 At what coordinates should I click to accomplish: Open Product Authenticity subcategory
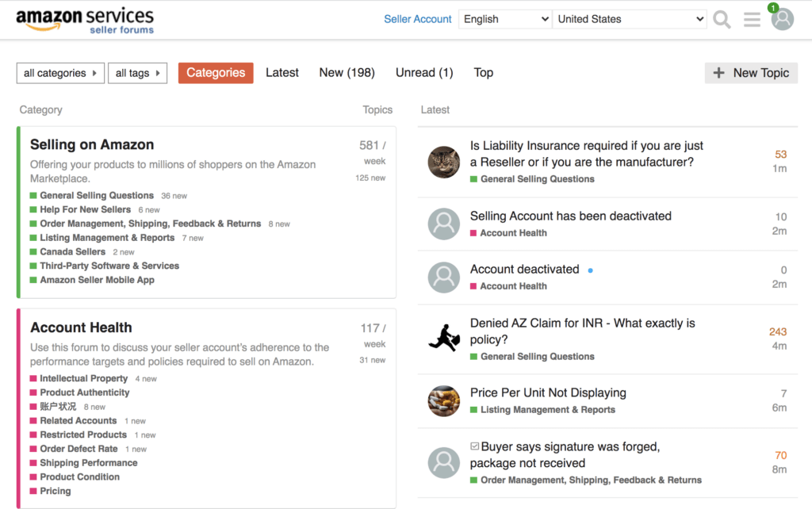coord(85,392)
